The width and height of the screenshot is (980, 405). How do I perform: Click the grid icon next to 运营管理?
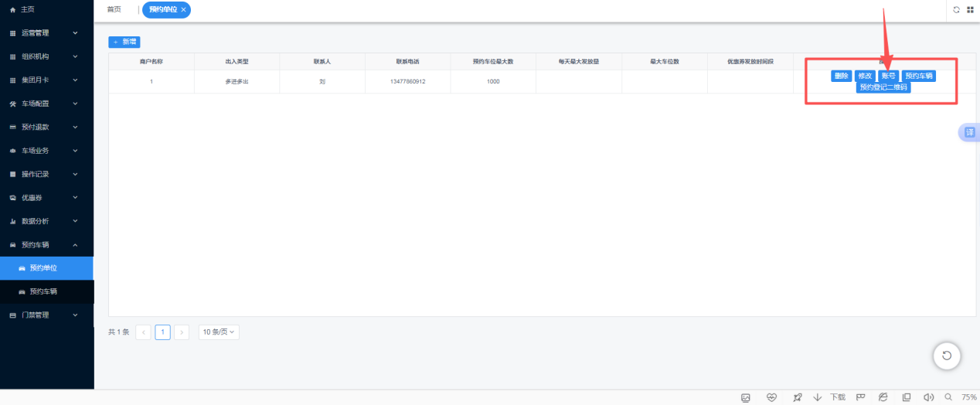(x=12, y=33)
